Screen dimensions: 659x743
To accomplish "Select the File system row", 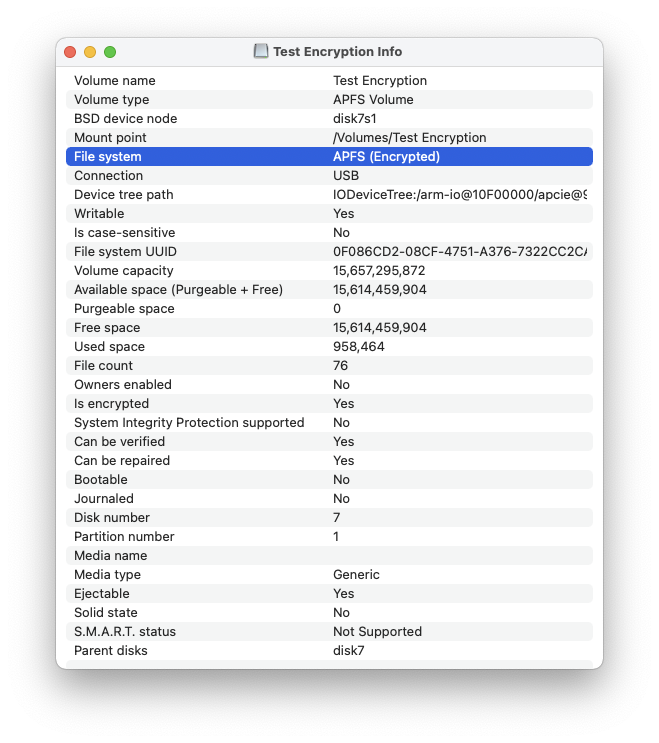I will [x=329, y=157].
